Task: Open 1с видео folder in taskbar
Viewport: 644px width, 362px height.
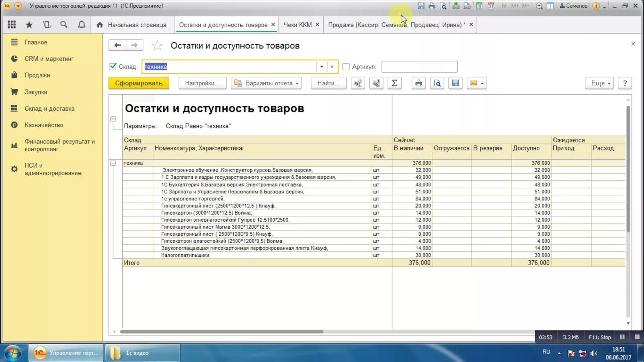Action: (x=142, y=353)
